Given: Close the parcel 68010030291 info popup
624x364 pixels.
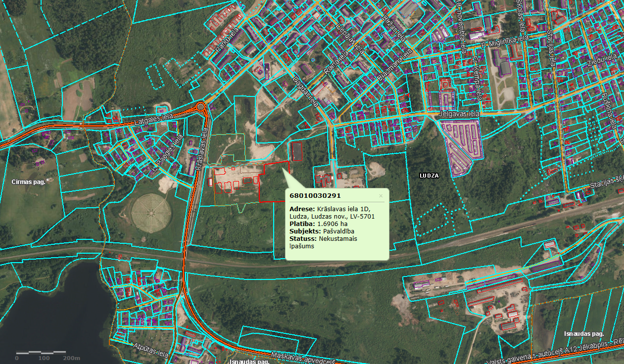Looking at the screenshot, I should [381, 196].
